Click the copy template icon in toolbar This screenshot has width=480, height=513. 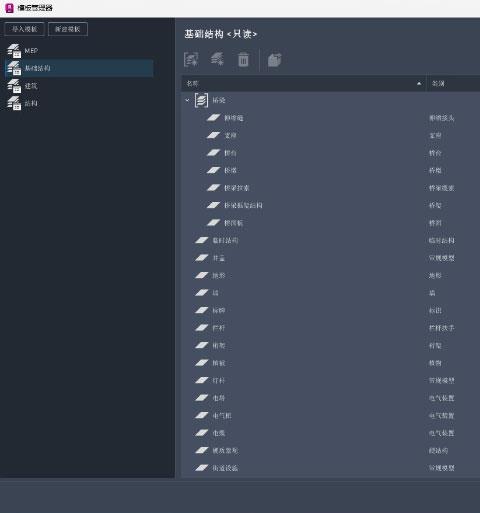click(x=275, y=60)
